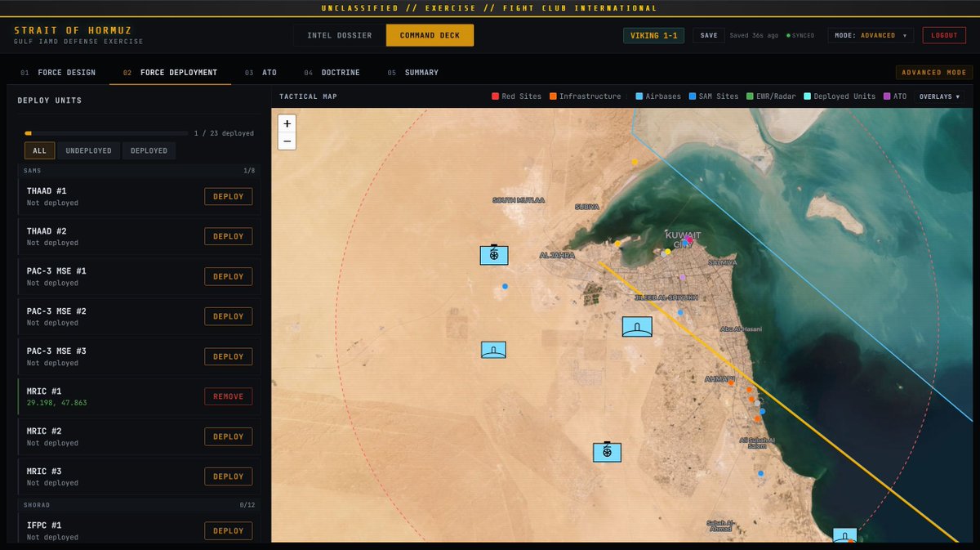Click the yellow dot on bay east of Al Jahra
Image resolution: width=980 pixels, height=550 pixels.
click(617, 243)
